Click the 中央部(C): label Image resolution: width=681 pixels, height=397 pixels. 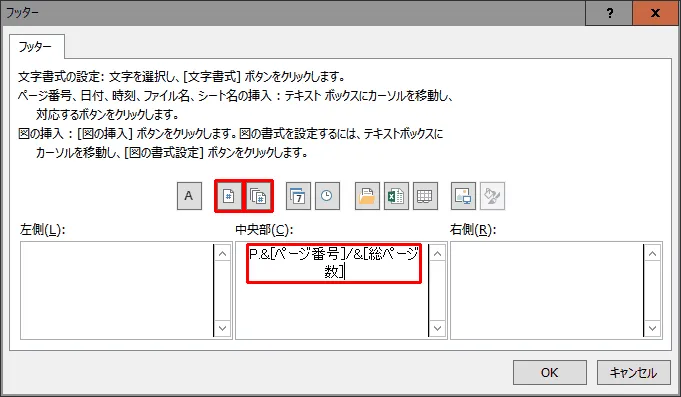(264, 229)
